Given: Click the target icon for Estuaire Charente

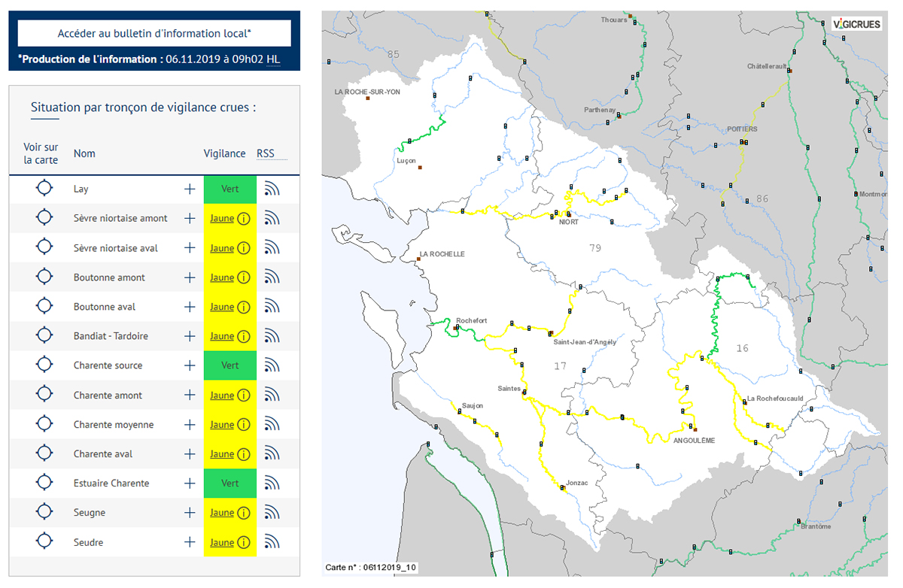Looking at the screenshot, I should click(x=44, y=483).
